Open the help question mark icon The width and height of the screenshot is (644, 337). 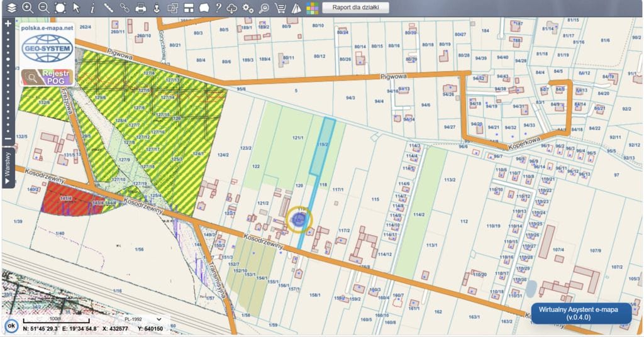pyautogui.click(x=218, y=8)
